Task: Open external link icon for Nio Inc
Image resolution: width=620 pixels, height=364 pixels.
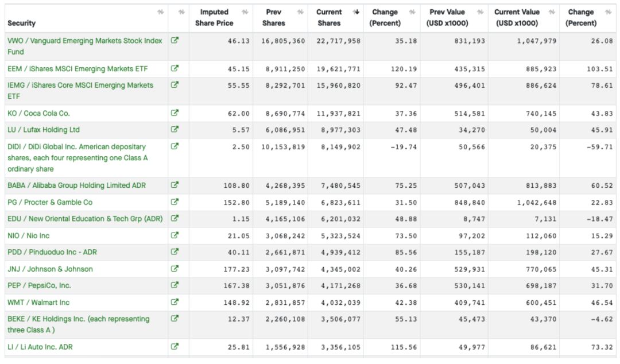Action: [175, 235]
